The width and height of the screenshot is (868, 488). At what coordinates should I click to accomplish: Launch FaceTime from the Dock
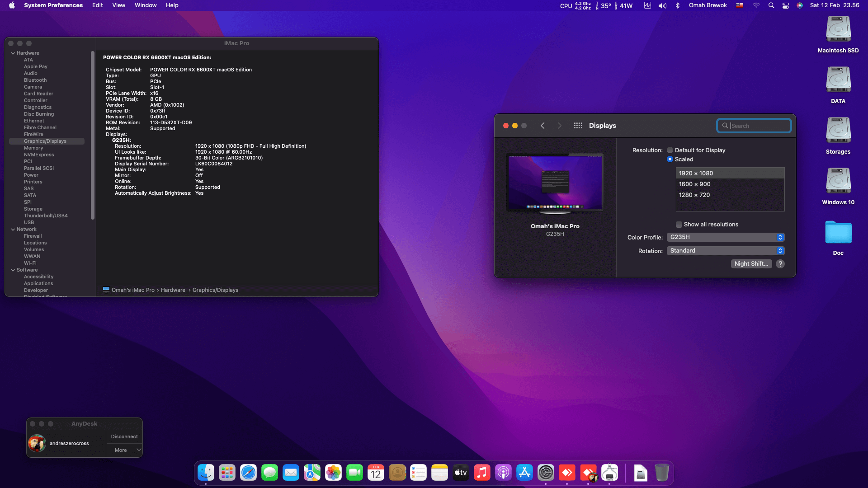coord(354,473)
